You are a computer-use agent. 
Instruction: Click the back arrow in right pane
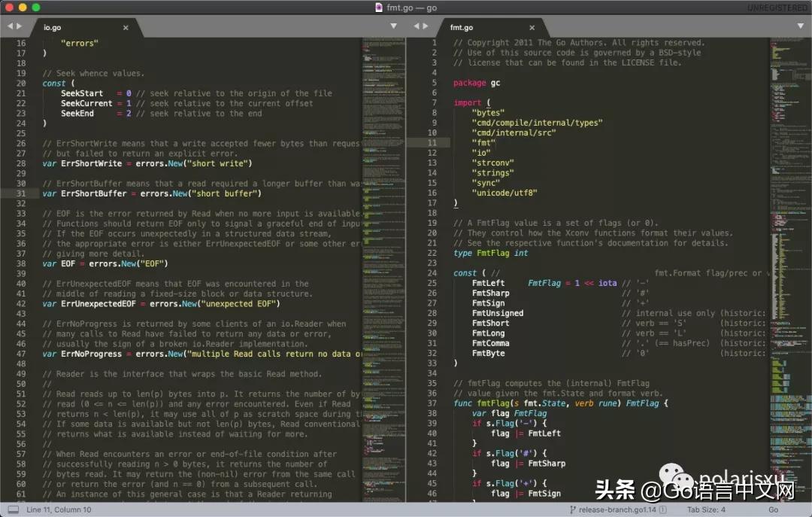tap(417, 26)
